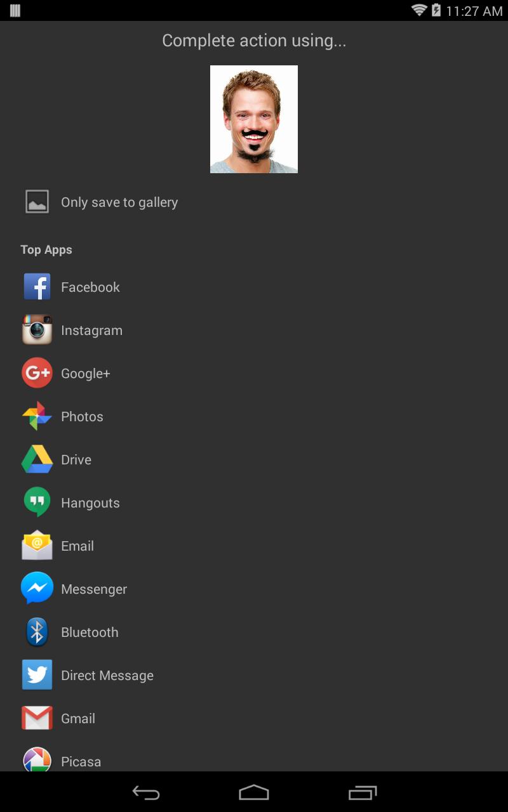The height and width of the screenshot is (812, 508).
Task: Open the Photos pinwheel icon
Action: pos(37,416)
